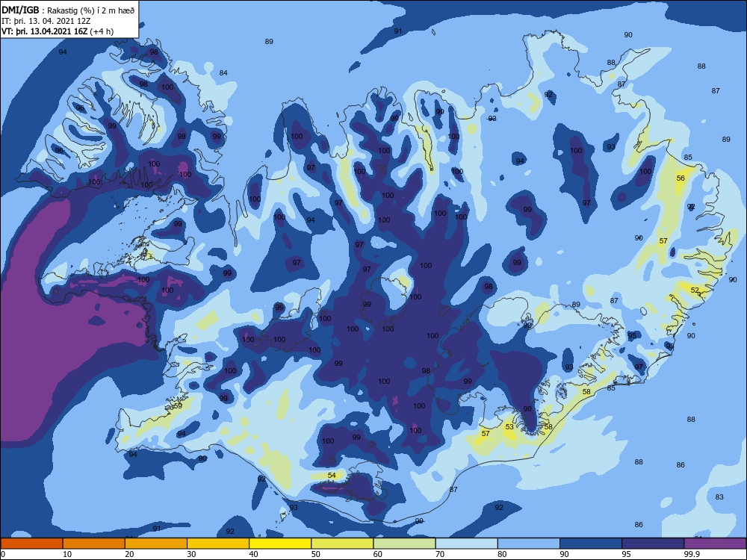Click the legend scale label '99.9'
This screenshot has width=747, height=560.
pos(692,554)
